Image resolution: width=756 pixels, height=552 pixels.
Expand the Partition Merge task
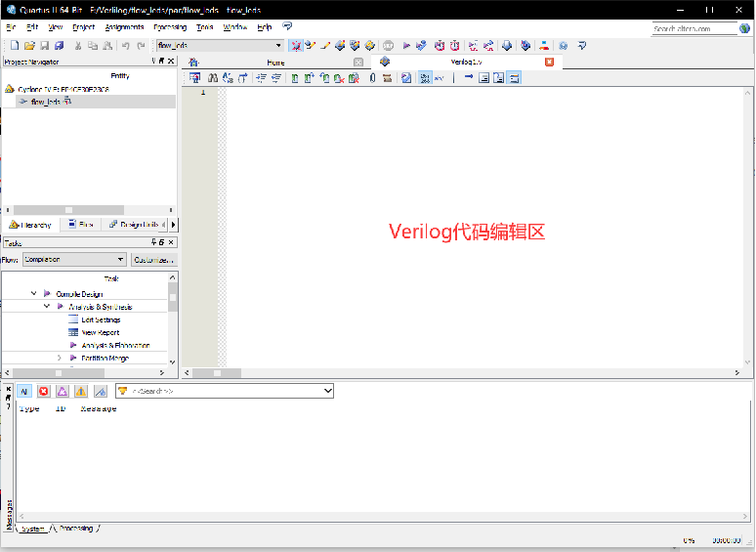click(x=59, y=358)
